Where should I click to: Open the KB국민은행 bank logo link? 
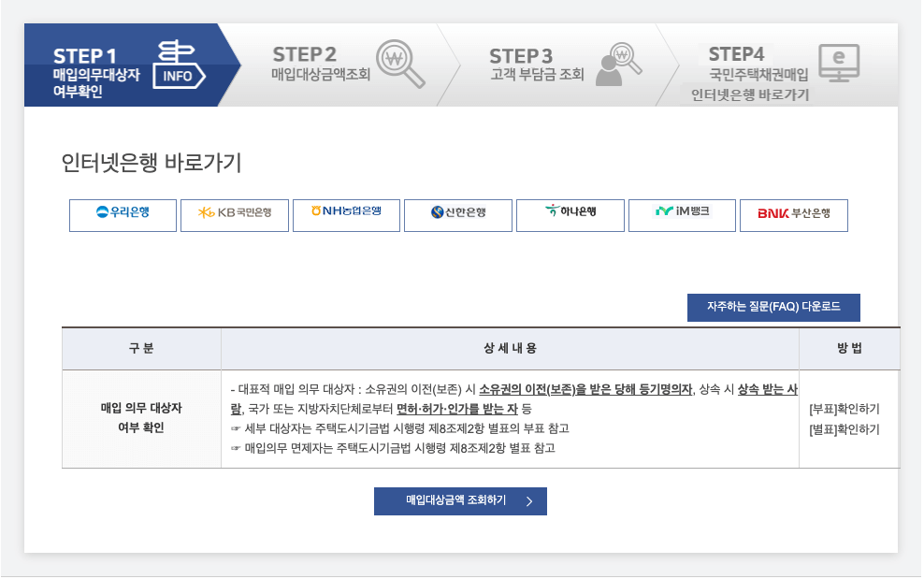(235, 215)
